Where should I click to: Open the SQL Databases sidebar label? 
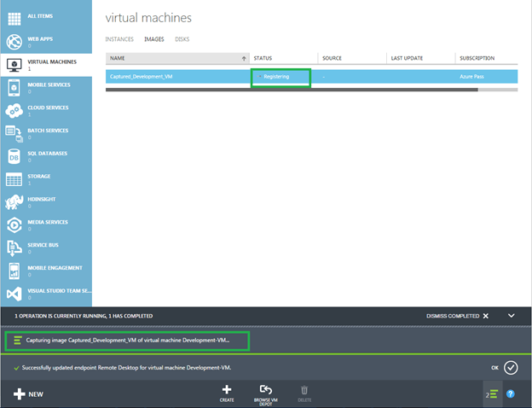coord(48,153)
